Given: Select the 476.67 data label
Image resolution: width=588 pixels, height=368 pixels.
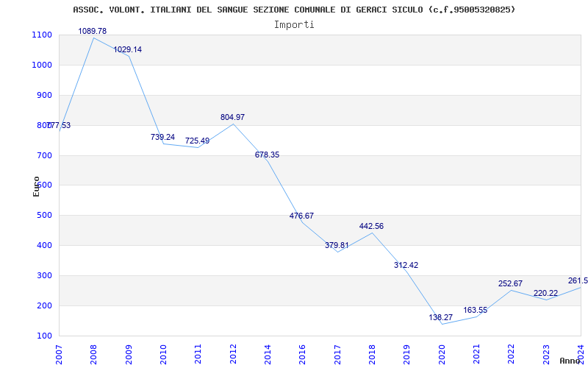Looking at the screenshot, I should pyautogui.click(x=301, y=216).
